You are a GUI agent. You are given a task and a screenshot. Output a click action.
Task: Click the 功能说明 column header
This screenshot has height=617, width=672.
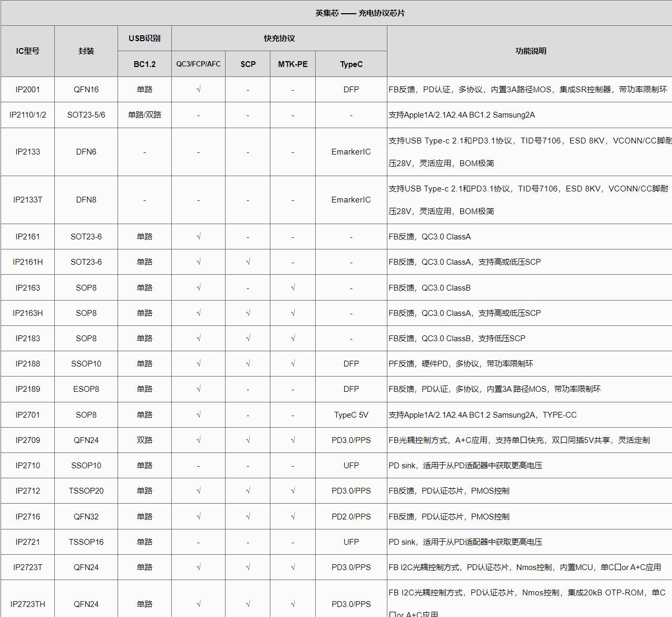click(530, 51)
